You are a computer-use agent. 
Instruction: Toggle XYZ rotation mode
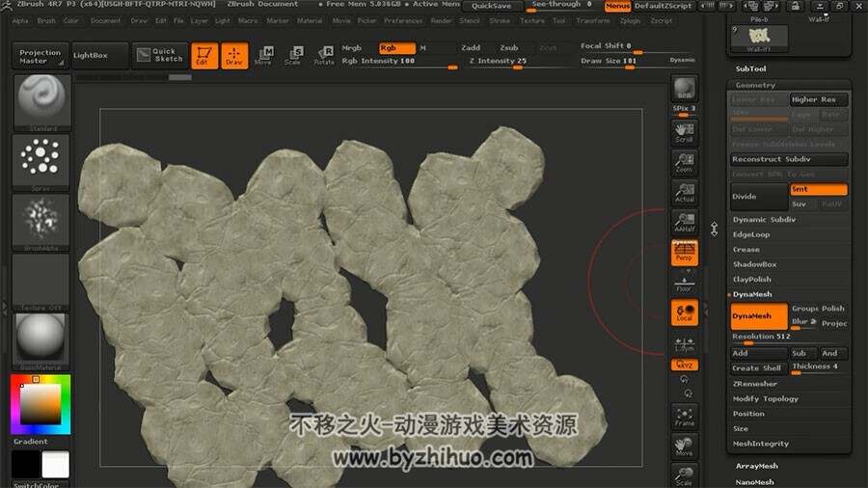(684, 365)
